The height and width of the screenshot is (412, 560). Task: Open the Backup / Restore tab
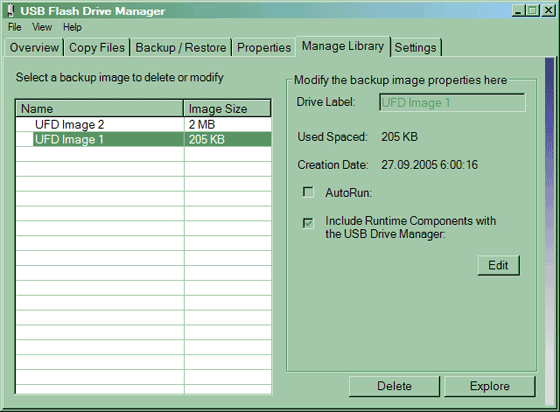(x=181, y=47)
